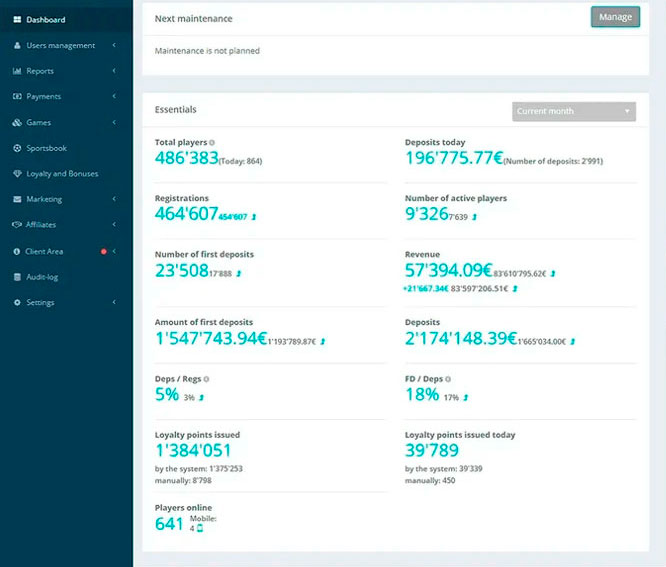Image resolution: width=666 pixels, height=567 pixels.
Task: Click trend arrow next to +21'667.34€ revenue line
Action: pyautogui.click(x=515, y=289)
